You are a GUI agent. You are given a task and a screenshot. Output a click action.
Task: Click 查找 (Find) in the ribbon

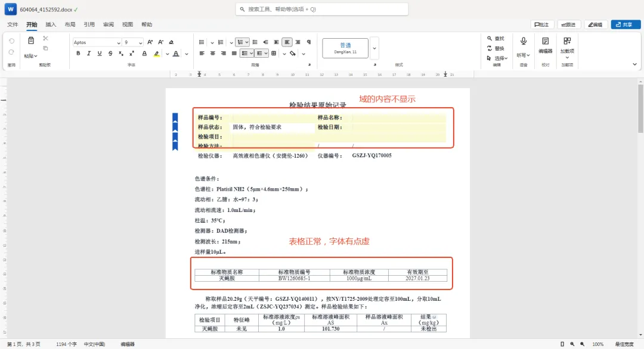[x=496, y=39]
